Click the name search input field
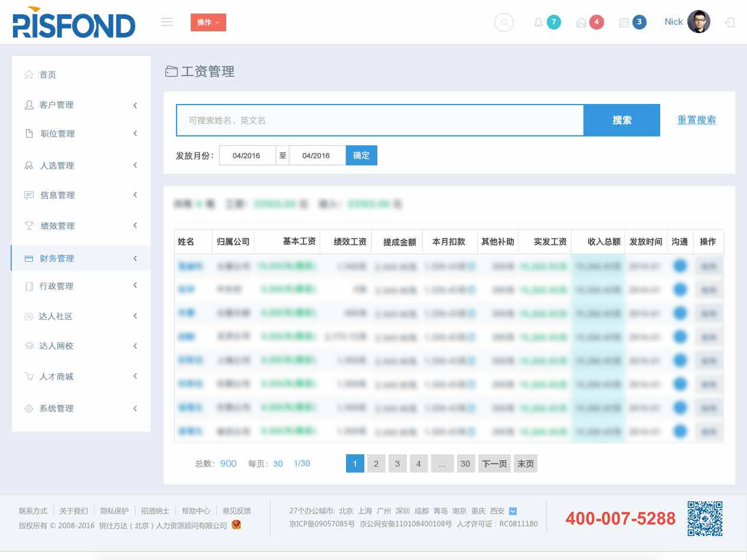The width and height of the screenshot is (747, 560). click(380, 121)
